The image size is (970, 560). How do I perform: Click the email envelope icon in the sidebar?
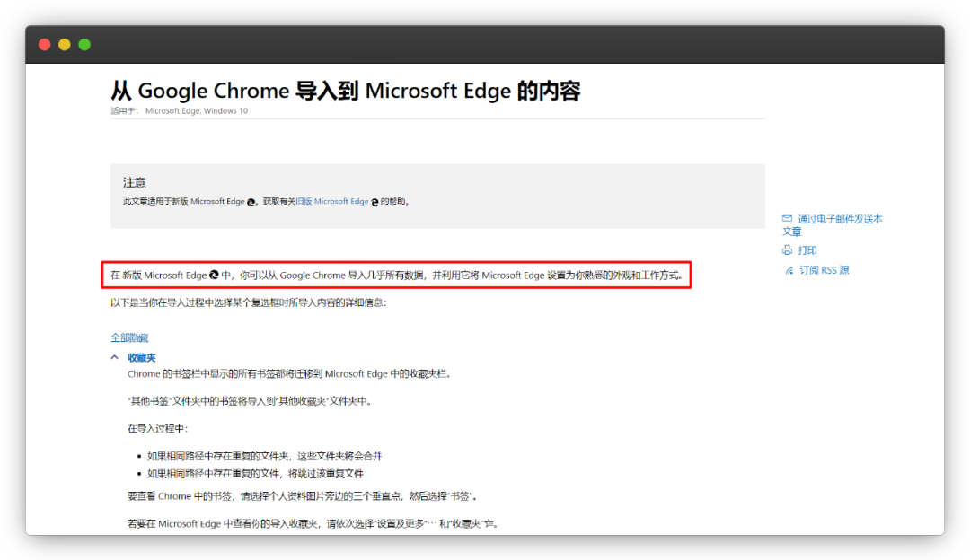(786, 218)
